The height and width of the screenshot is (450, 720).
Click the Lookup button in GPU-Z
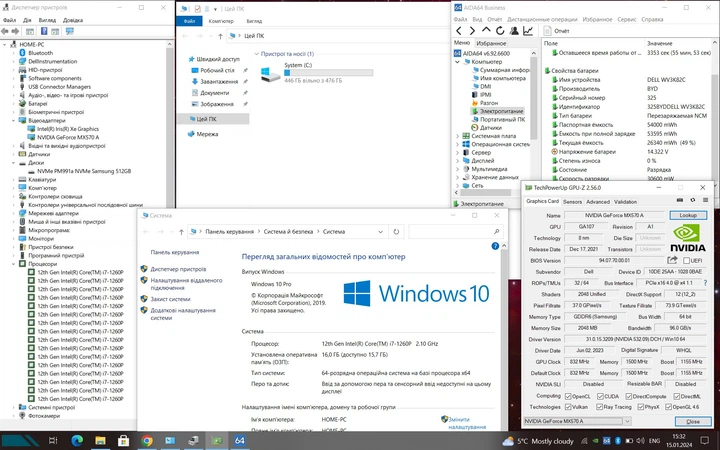(x=687, y=215)
